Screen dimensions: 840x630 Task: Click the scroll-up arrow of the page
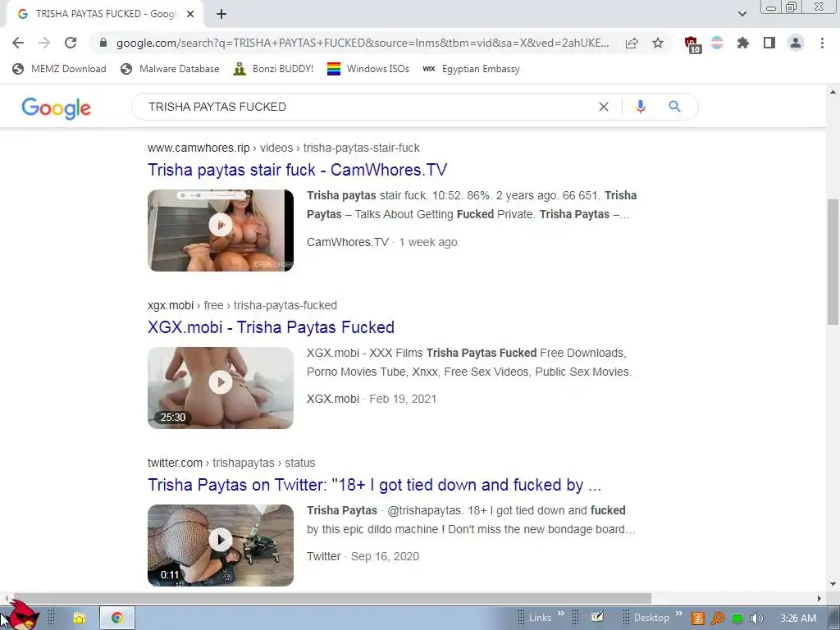(x=833, y=92)
